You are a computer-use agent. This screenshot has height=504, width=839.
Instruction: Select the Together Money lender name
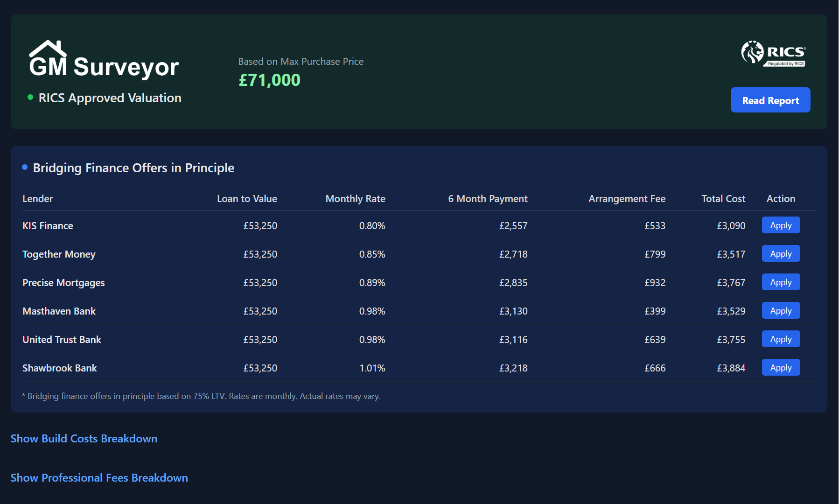[x=59, y=254]
